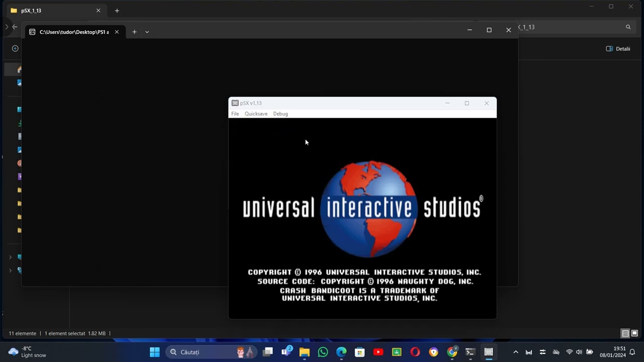Open the terminal profile dropdown

[147, 32]
